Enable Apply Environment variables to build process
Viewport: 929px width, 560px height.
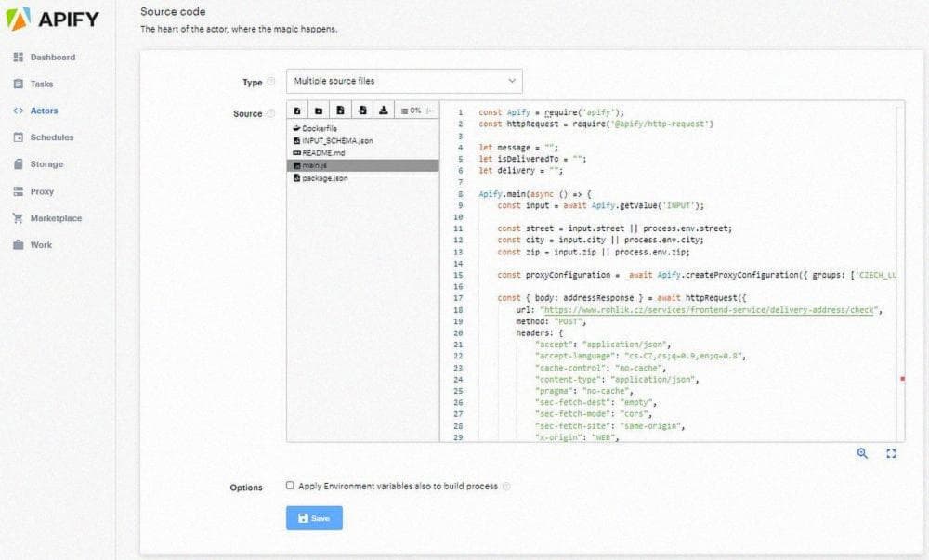pos(291,486)
